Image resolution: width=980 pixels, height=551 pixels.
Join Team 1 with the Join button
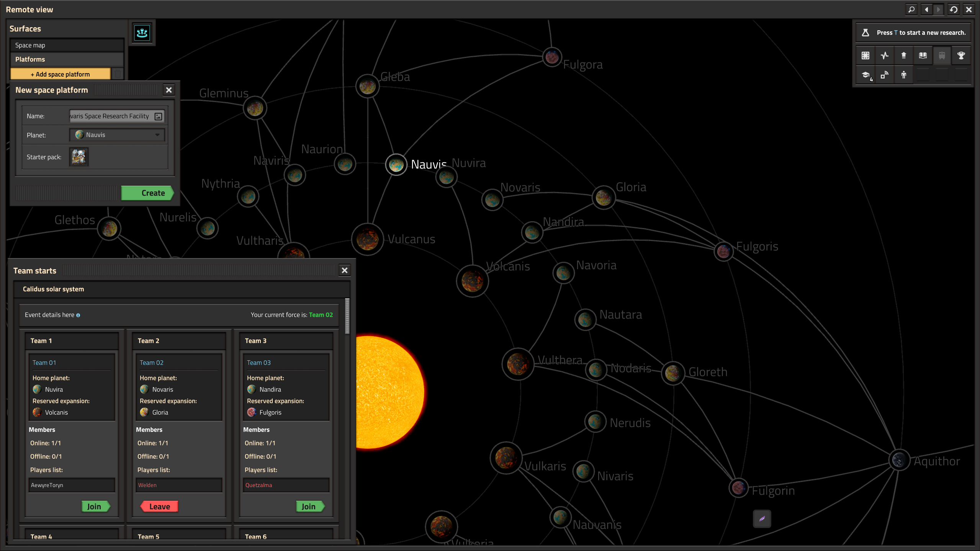(96, 506)
